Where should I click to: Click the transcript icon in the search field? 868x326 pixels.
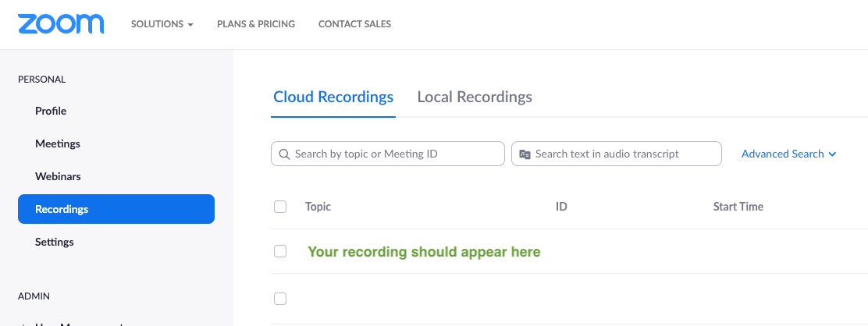click(525, 154)
